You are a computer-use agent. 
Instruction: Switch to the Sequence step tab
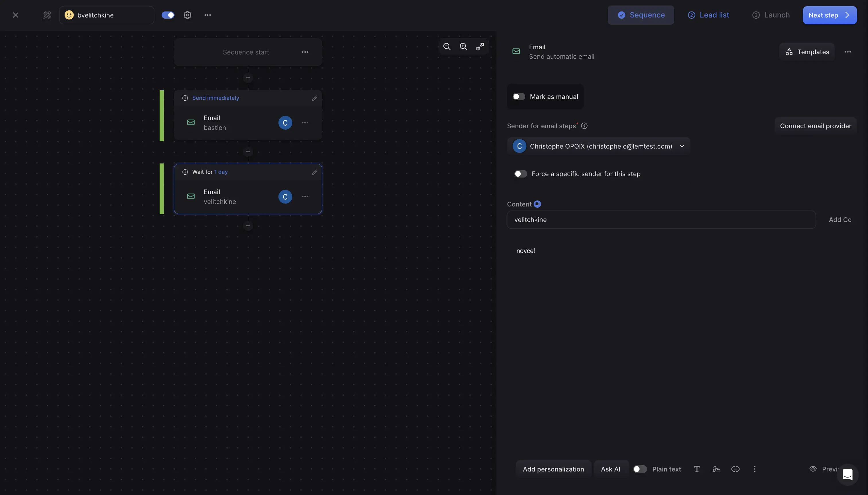641,15
